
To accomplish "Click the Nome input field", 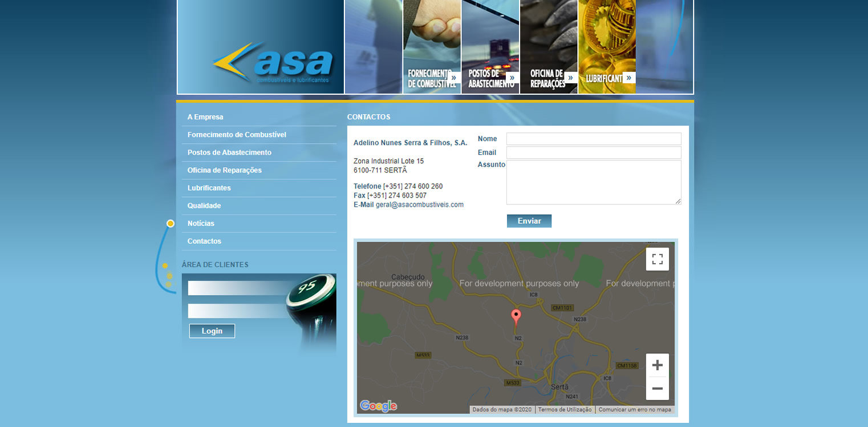I will [594, 139].
